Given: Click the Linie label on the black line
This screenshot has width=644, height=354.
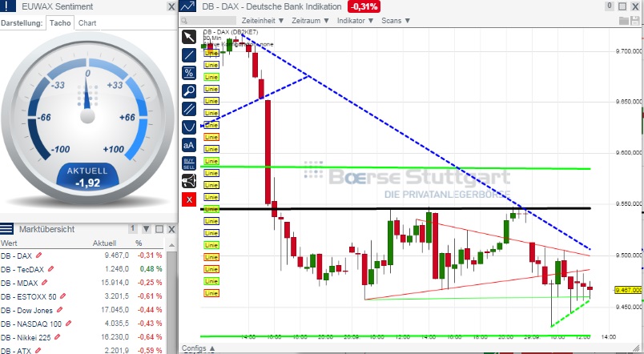Looking at the screenshot, I should coord(211,209).
